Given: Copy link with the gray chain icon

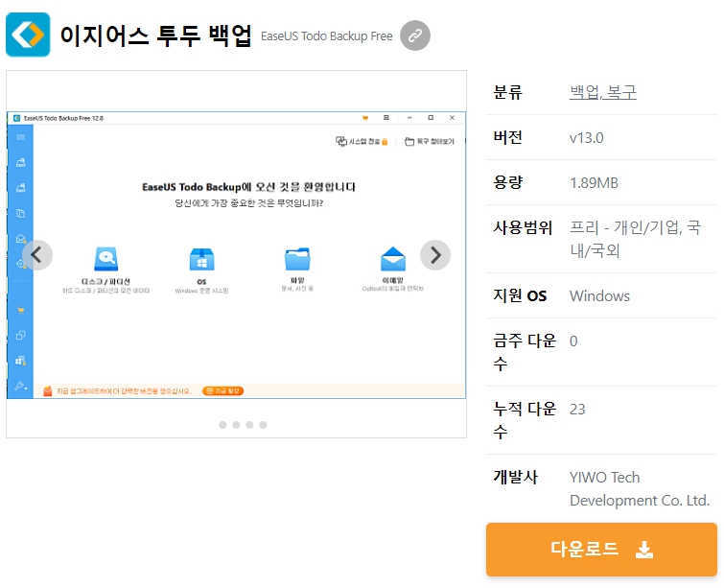Looking at the screenshot, I should click(414, 35).
